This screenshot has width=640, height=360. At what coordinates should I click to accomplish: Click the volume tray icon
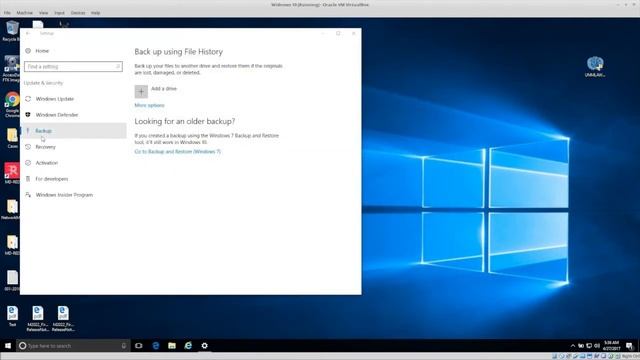[597, 346]
